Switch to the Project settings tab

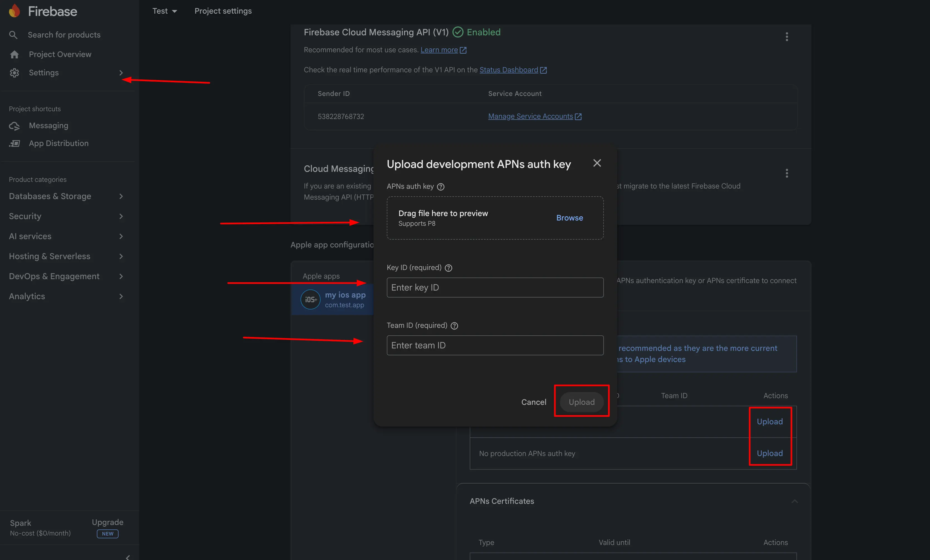[223, 11]
